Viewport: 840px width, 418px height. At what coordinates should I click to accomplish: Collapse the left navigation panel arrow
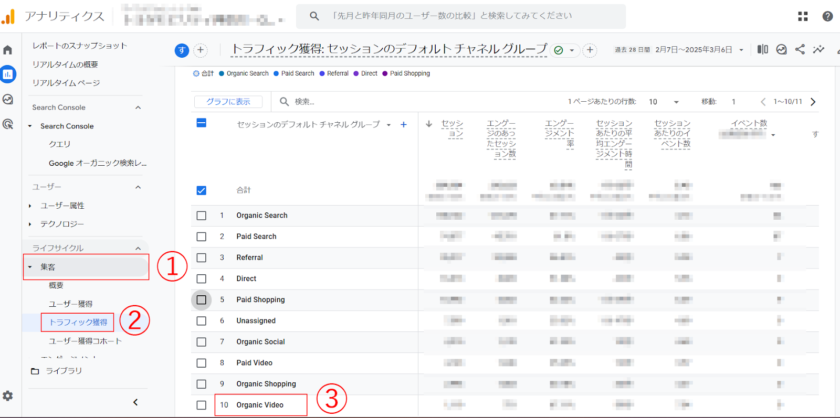click(x=136, y=402)
